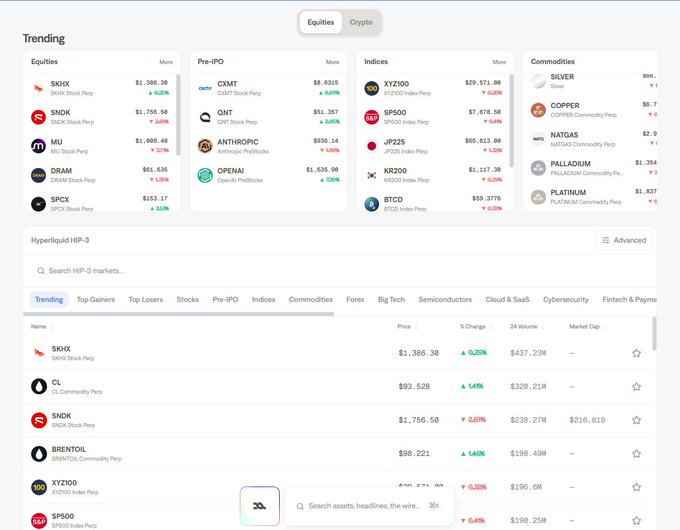Select the Equities toggle at top

tap(321, 22)
